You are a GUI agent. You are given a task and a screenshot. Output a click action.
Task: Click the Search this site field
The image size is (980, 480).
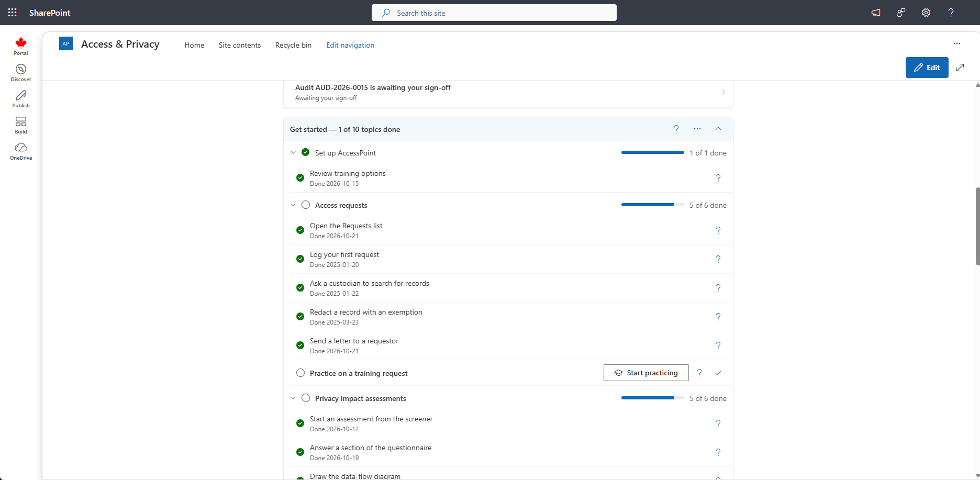(494, 13)
